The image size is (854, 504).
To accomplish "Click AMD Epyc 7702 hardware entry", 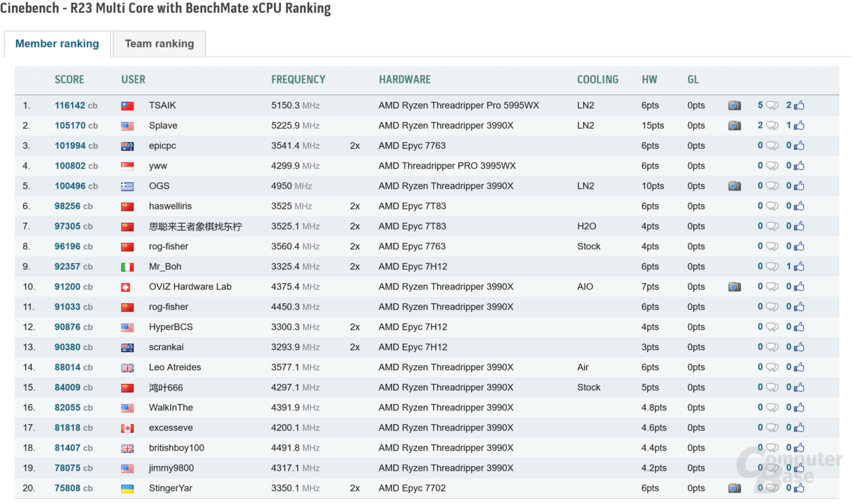I will tap(412, 488).
